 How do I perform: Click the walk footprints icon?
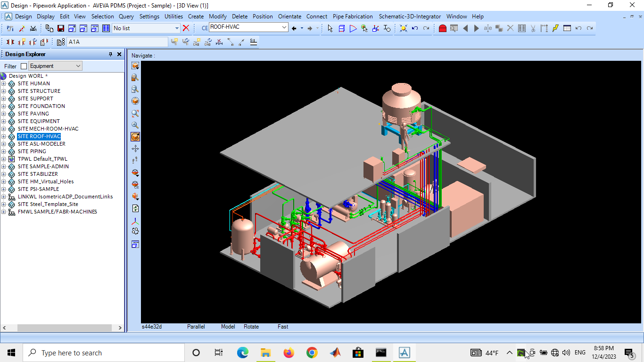(x=135, y=160)
